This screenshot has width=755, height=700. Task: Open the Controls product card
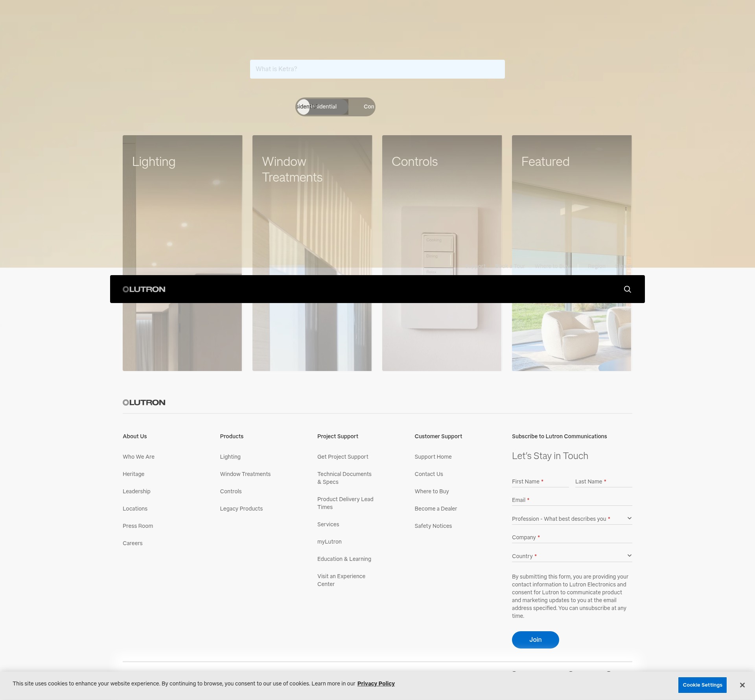pyautogui.click(x=442, y=253)
